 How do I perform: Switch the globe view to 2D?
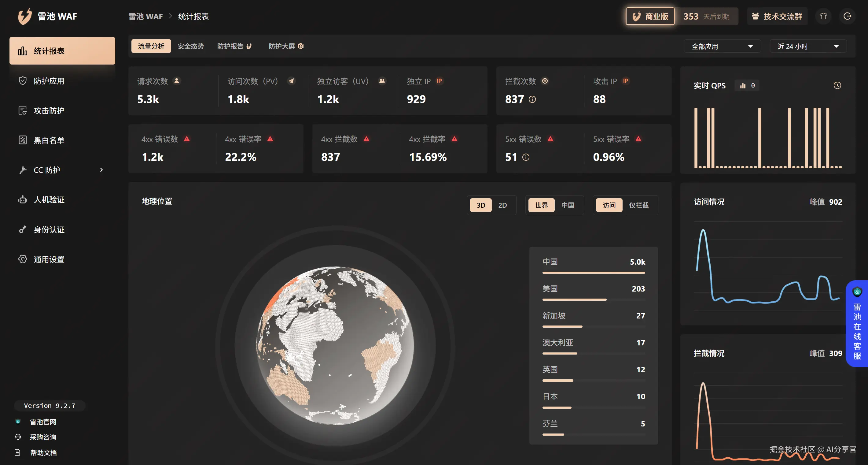[x=502, y=205]
